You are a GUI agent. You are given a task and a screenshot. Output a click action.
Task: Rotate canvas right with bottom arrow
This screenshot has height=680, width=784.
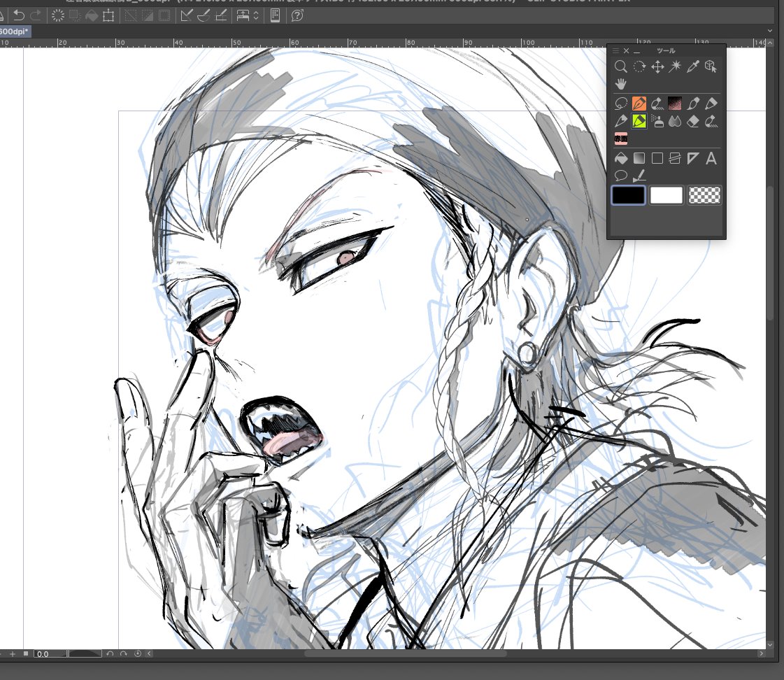[x=124, y=654]
